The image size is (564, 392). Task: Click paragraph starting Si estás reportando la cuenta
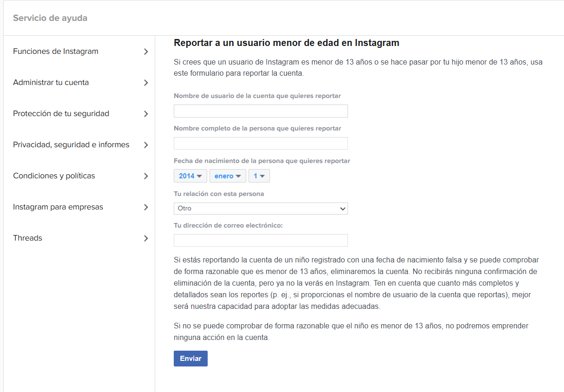(356, 283)
